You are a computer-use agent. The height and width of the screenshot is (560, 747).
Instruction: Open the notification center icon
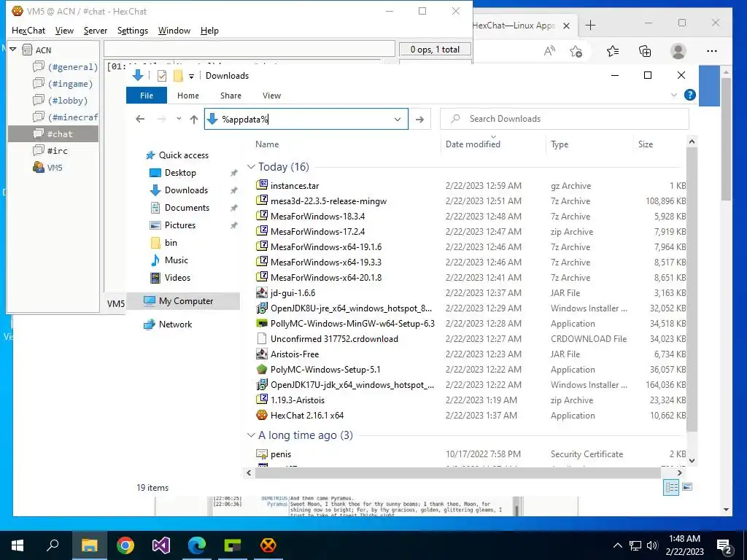[724, 545]
